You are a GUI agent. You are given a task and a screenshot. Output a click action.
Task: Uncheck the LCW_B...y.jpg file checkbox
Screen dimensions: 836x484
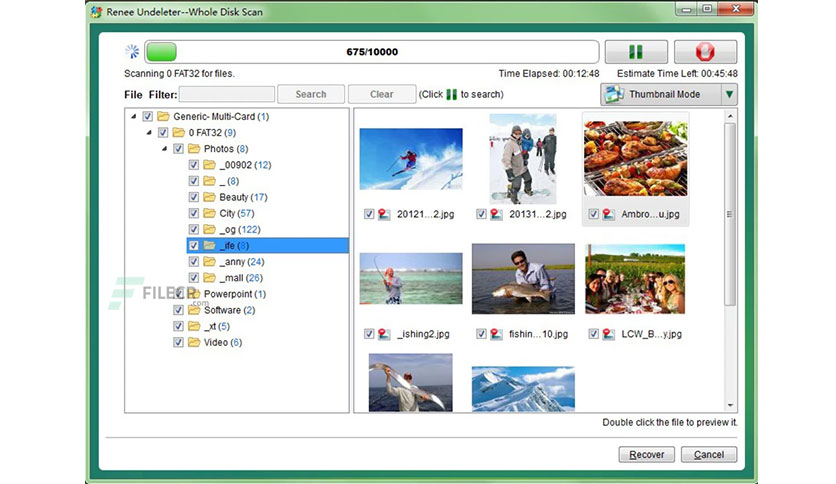point(593,334)
